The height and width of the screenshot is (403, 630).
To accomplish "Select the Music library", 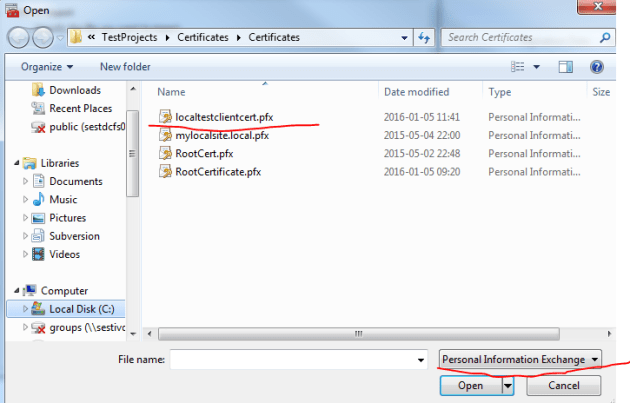I will coord(63,200).
